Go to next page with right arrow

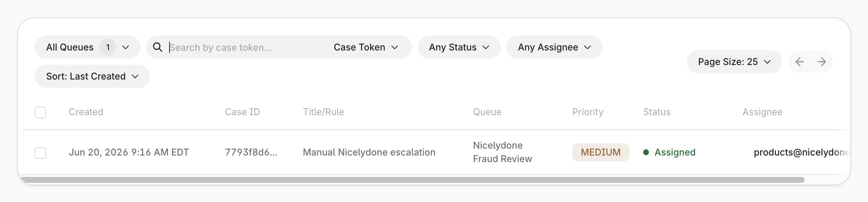(x=822, y=62)
